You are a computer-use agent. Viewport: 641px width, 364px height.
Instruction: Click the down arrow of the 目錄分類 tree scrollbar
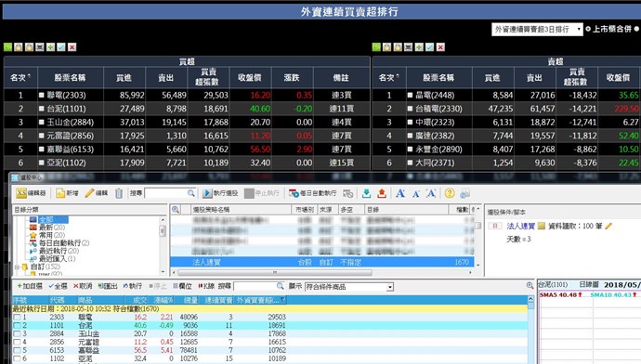(x=163, y=272)
